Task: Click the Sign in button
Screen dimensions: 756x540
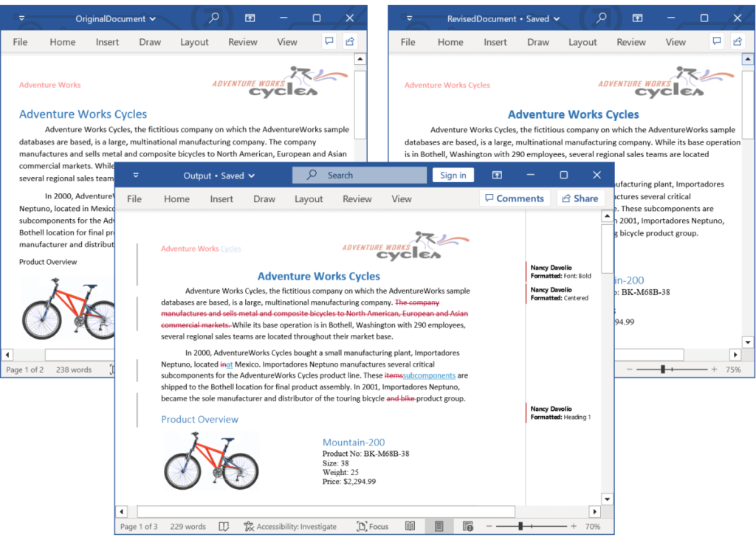Action: click(x=453, y=175)
